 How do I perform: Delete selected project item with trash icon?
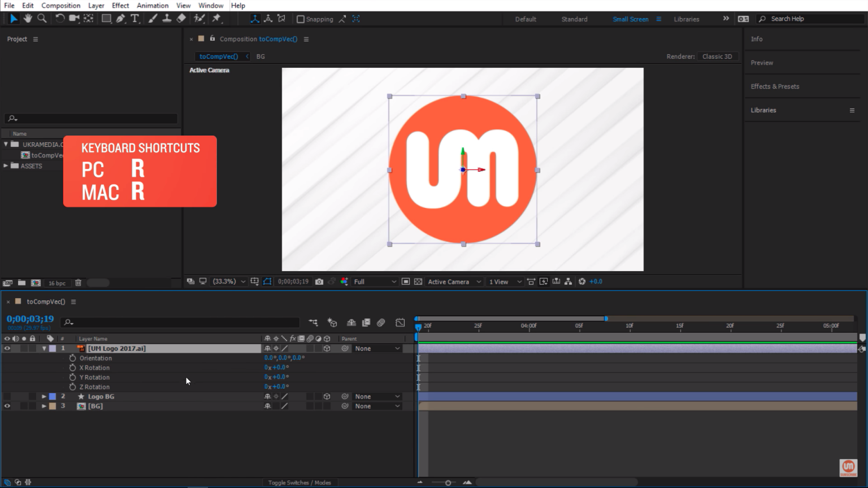tap(78, 283)
